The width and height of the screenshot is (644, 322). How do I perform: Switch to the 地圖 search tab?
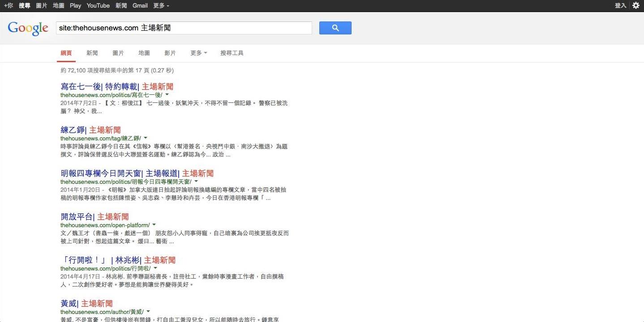point(144,53)
